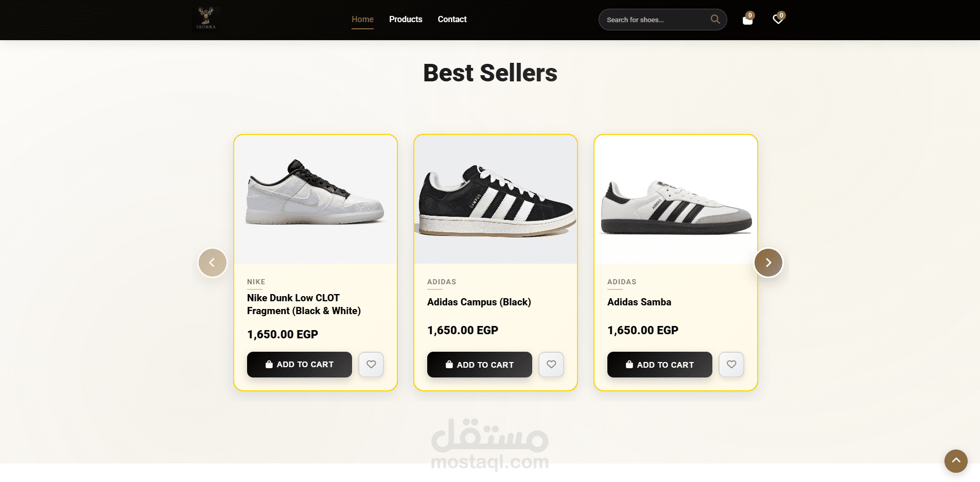
Task: Open the wishlist heart in header
Action: (x=778, y=20)
